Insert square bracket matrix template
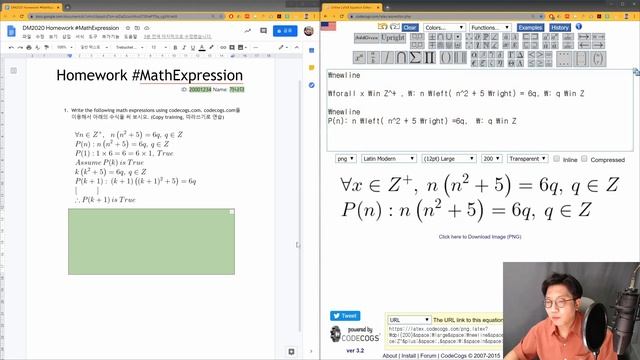The height and width of the screenshot is (360, 640). pos(582,59)
